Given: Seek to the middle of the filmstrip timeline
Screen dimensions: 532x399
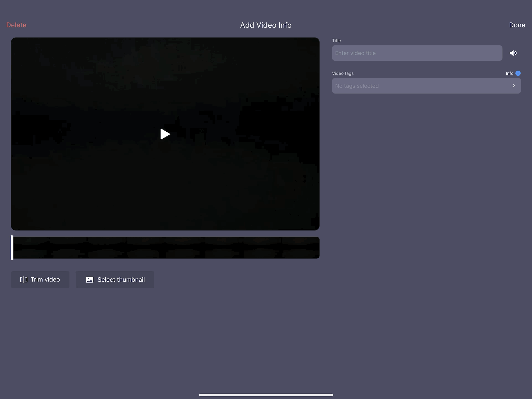Looking at the screenshot, I should pos(165,248).
